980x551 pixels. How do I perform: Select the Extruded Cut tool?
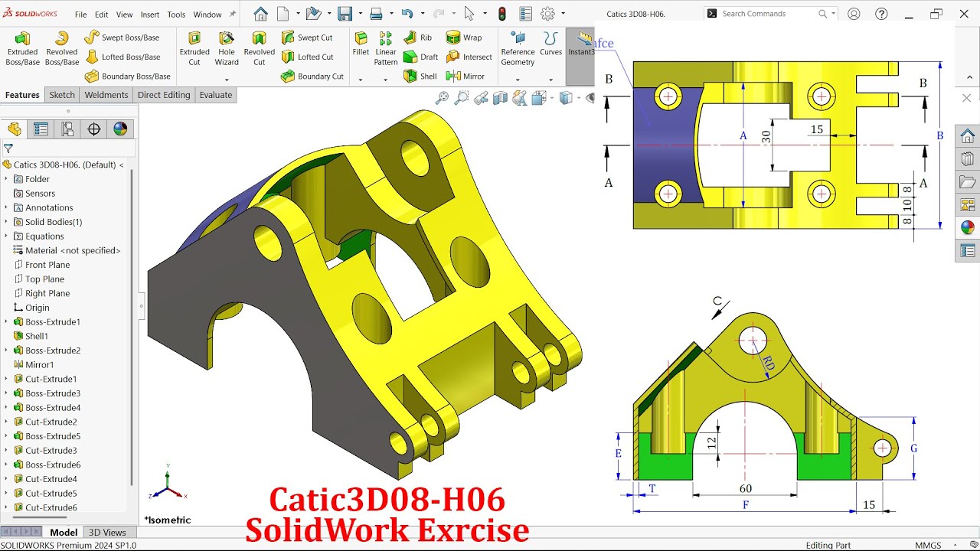click(194, 49)
